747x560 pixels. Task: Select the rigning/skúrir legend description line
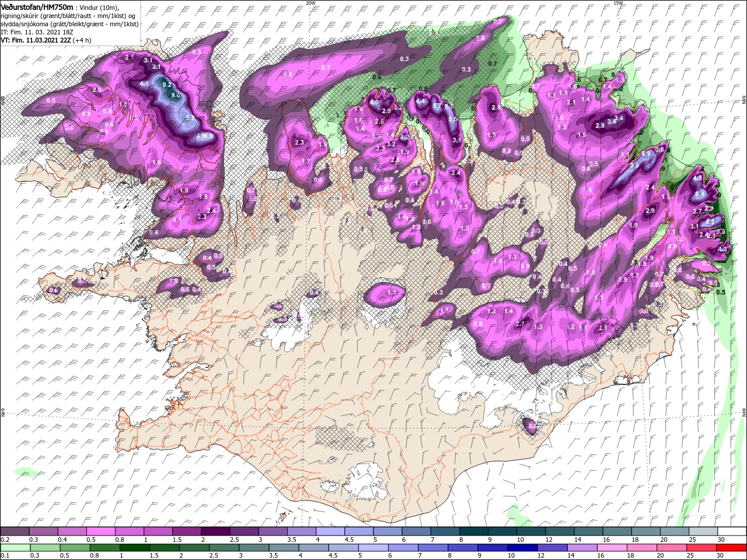[x=68, y=15]
